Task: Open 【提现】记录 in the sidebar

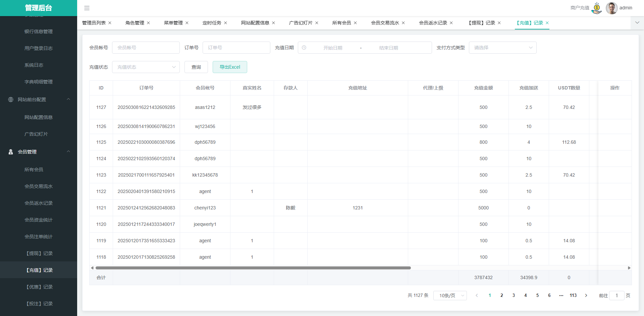Action: pyautogui.click(x=39, y=253)
